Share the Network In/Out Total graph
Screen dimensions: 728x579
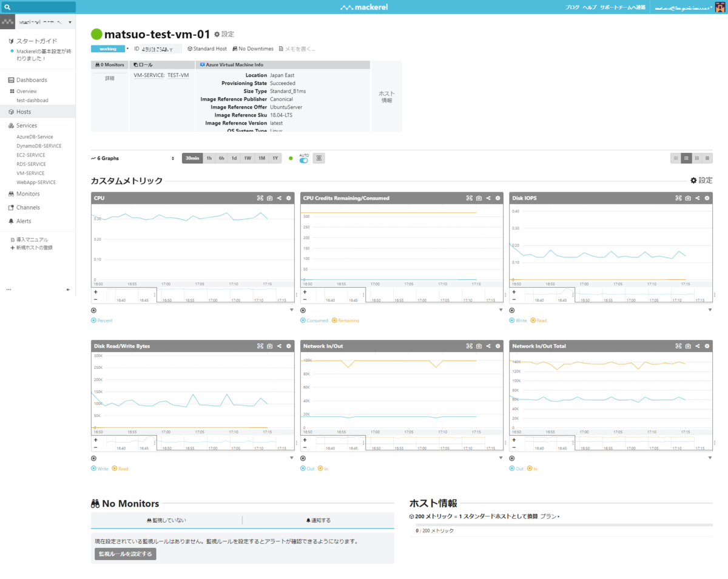(697, 346)
